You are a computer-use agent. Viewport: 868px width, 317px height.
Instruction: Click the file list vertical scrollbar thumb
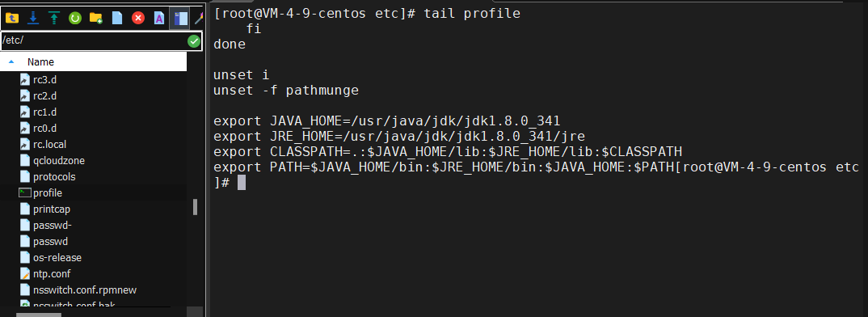tap(195, 207)
